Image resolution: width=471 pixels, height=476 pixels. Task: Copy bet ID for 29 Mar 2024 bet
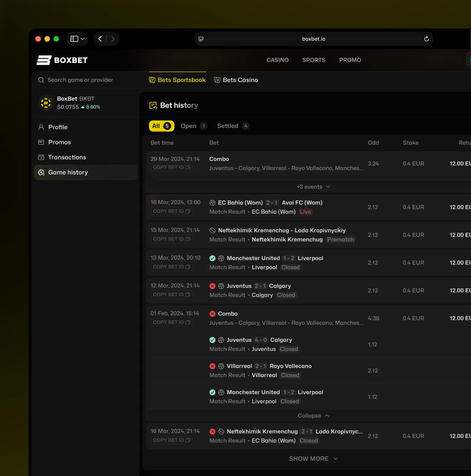click(172, 167)
